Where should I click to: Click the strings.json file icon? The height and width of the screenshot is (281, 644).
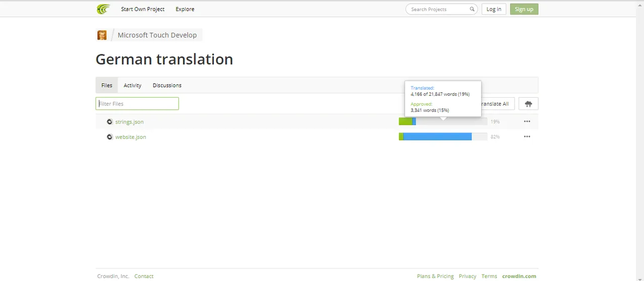[110, 122]
